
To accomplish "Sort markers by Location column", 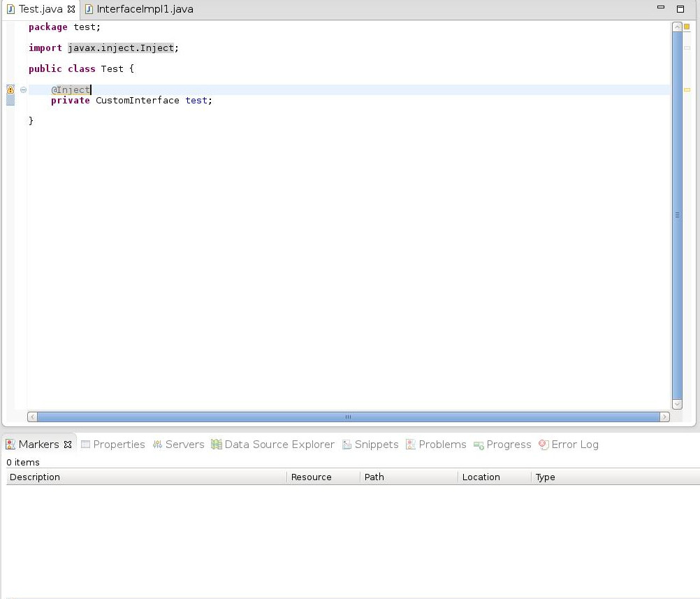I will pos(494,477).
